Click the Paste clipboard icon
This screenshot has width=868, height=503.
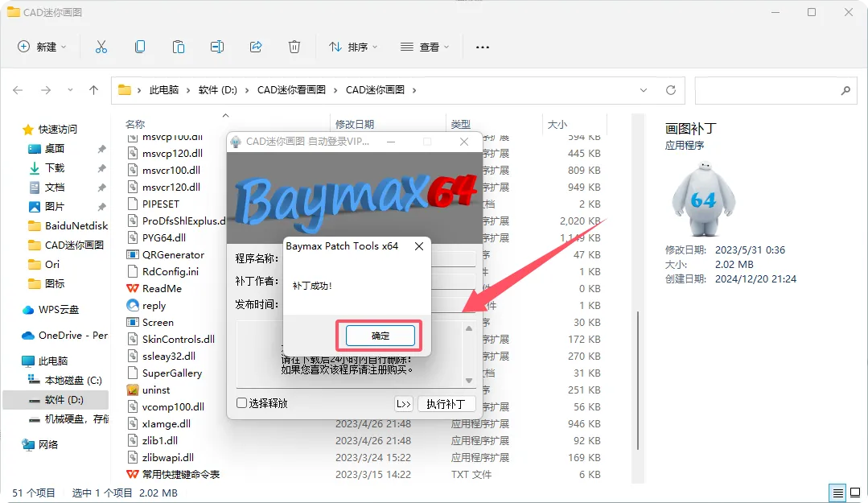(179, 47)
